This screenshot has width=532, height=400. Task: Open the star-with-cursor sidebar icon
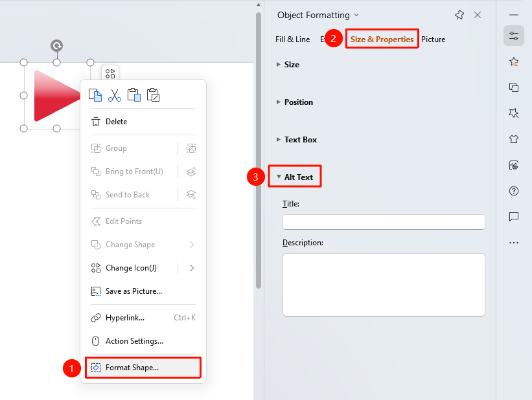(514, 113)
